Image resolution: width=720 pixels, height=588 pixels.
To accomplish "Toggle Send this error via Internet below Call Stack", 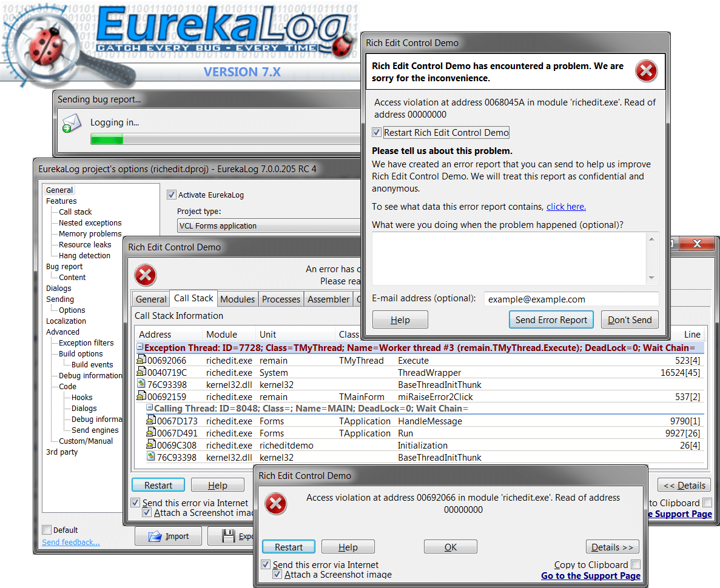I will coord(135,503).
